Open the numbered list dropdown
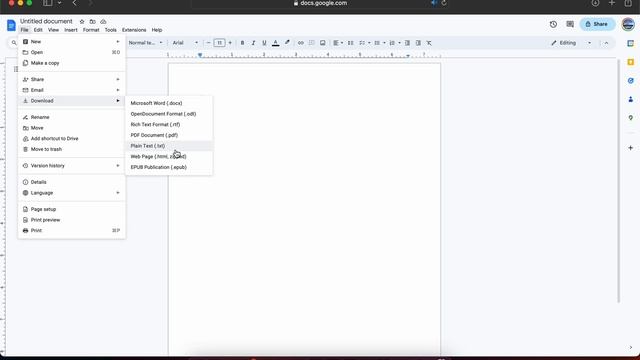 pos(395,43)
